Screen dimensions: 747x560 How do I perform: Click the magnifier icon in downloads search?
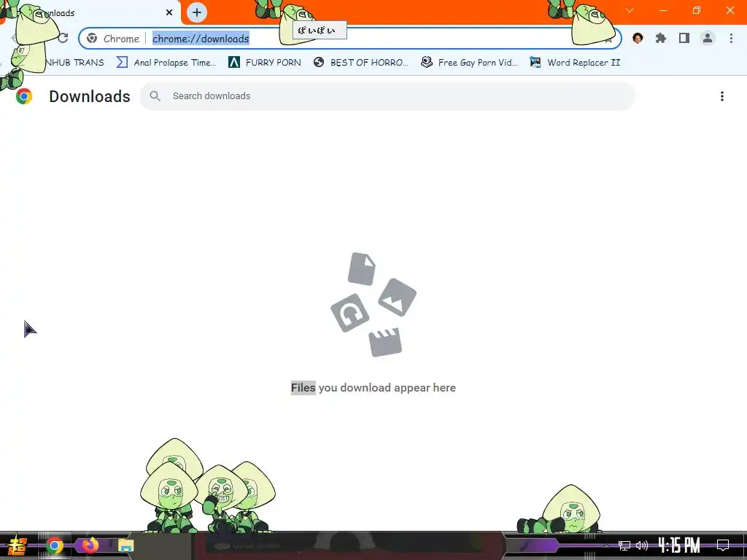[155, 96]
